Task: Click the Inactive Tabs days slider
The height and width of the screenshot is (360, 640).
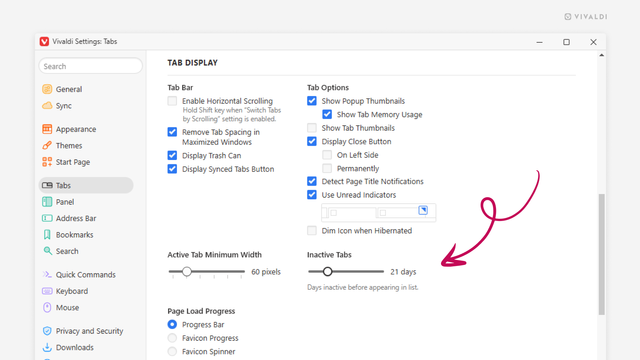Action: tap(346, 271)
